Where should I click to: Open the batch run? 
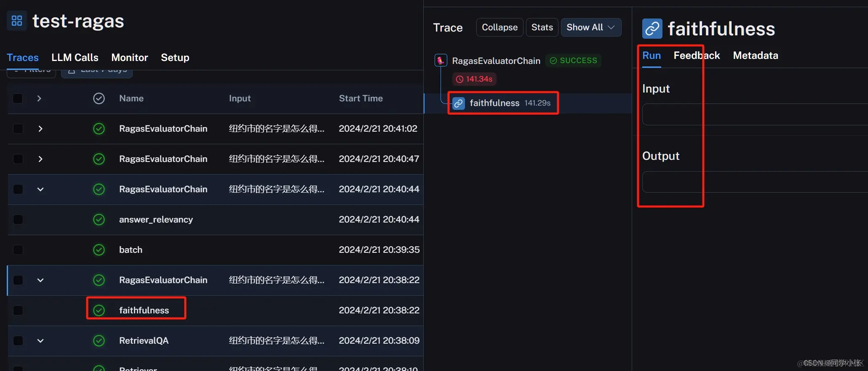click(131, 250)
